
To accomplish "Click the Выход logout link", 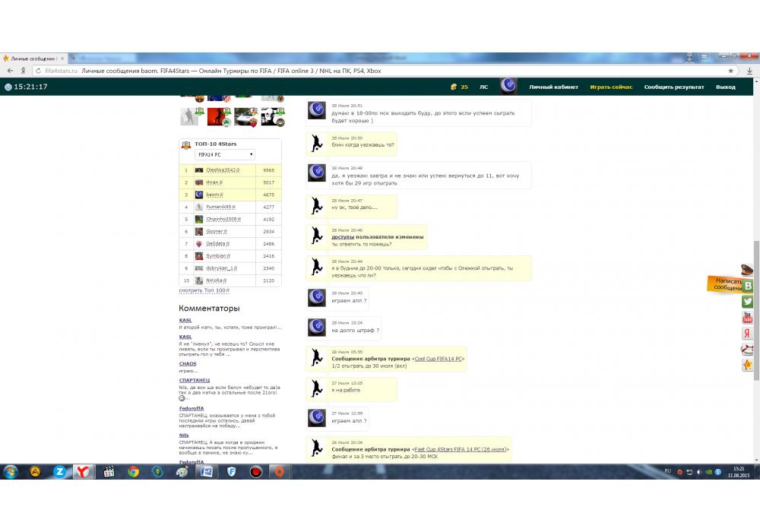I will [x=725, y=87].
